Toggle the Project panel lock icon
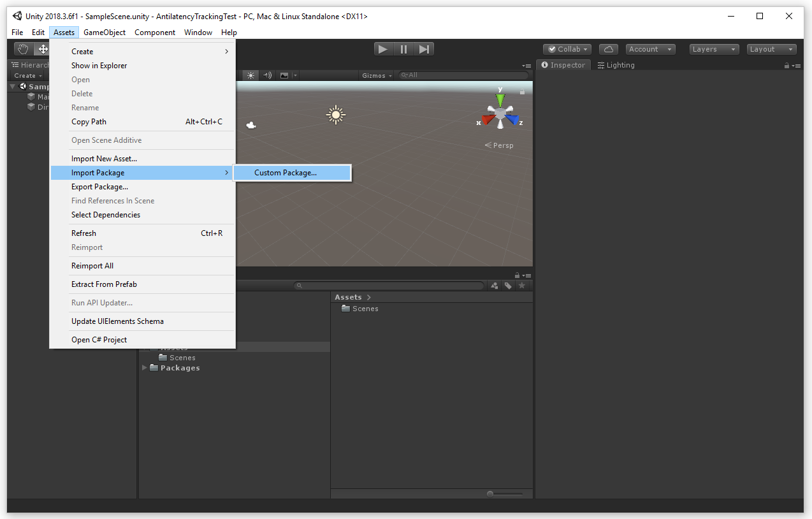Image resolution: width=812 pixels, height=519 pixels. coord(517,275)
